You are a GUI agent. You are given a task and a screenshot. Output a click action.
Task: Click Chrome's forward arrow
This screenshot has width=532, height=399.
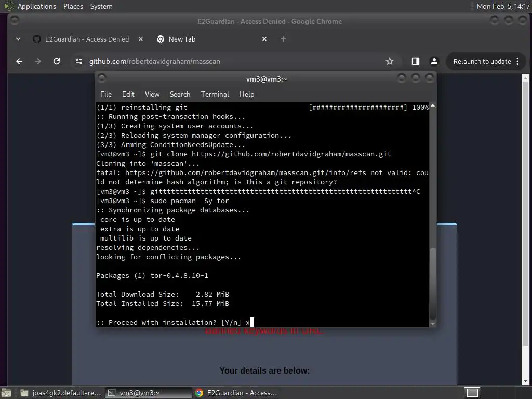(x=38, y=61)
